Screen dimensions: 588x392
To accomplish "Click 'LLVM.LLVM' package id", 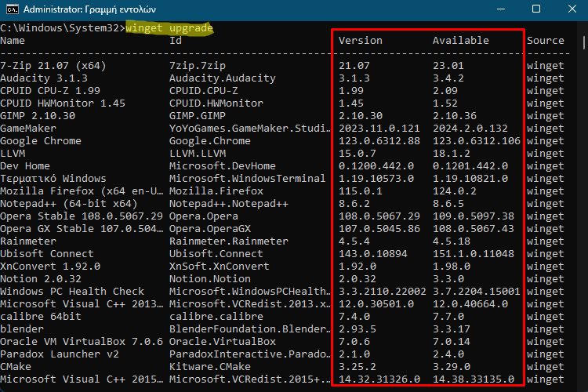I will tap(198, 154).
